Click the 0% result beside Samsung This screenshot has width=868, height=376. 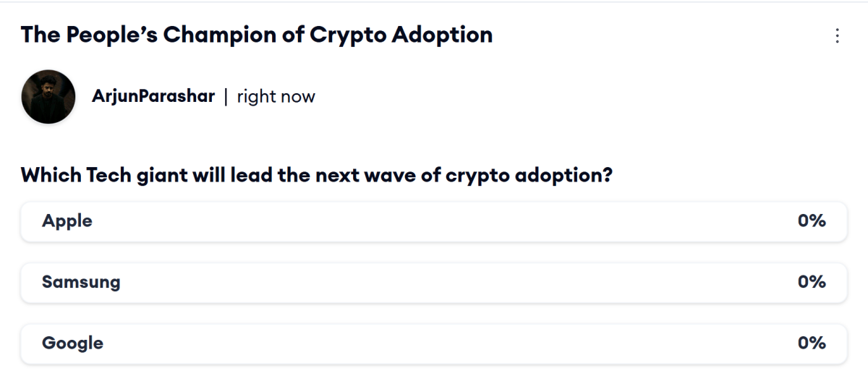[812, 282]
